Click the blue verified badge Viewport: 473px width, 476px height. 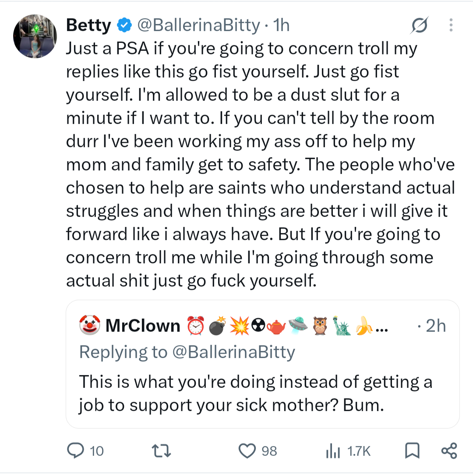point(124,25)
